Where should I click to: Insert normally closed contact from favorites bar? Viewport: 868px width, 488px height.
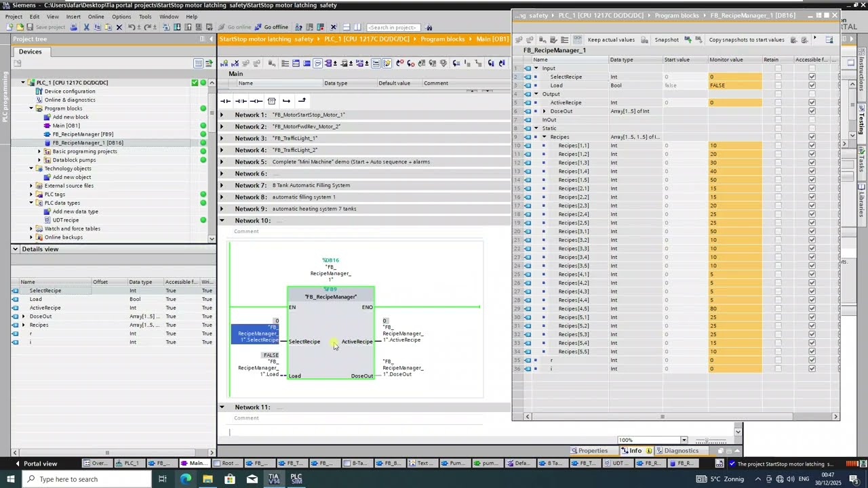point(241,101)
